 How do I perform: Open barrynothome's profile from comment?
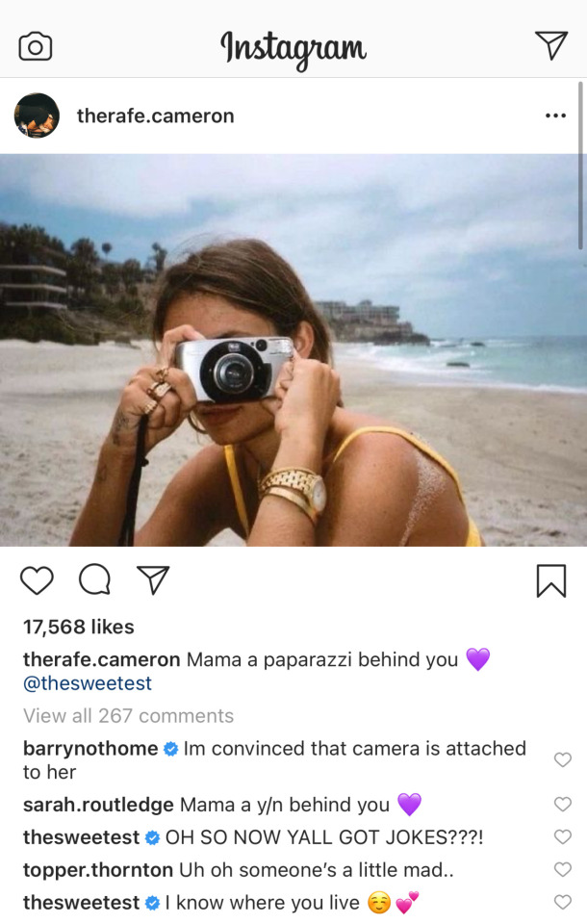(89, 749)
